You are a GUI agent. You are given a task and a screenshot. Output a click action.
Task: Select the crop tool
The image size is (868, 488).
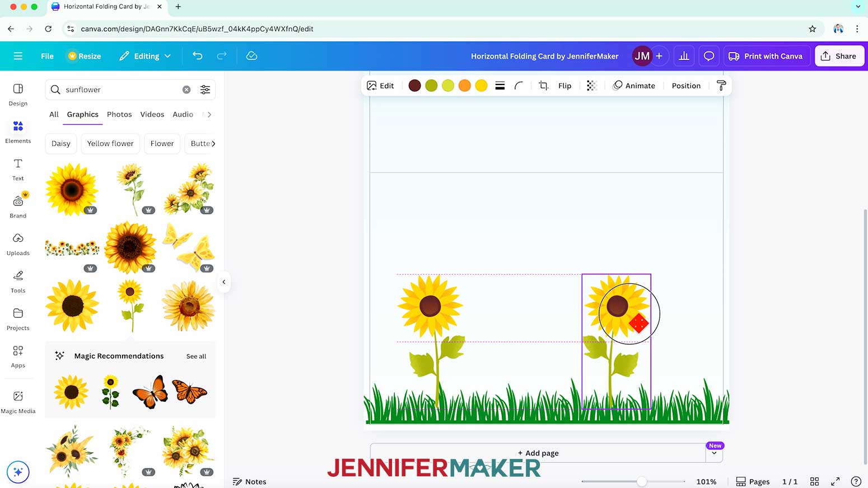coord(543,86)
